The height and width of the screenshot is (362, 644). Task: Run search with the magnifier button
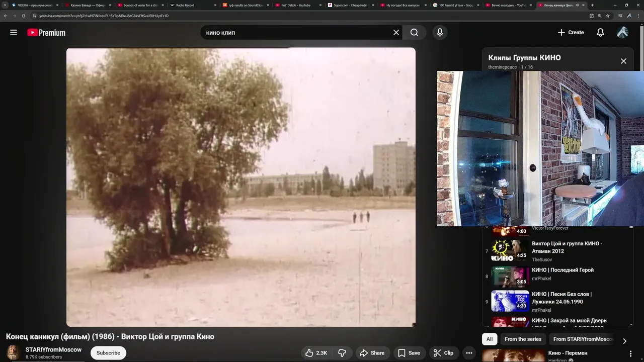click(414, 33)
